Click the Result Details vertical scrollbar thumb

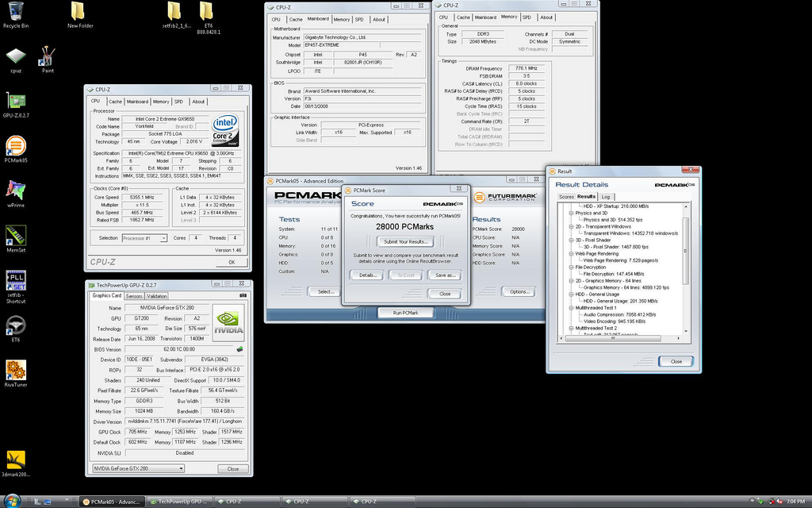(x=686, y=250)
